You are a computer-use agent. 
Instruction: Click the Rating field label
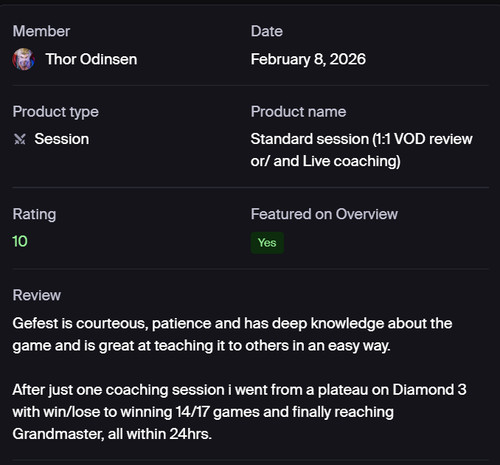tap(34, 214)
